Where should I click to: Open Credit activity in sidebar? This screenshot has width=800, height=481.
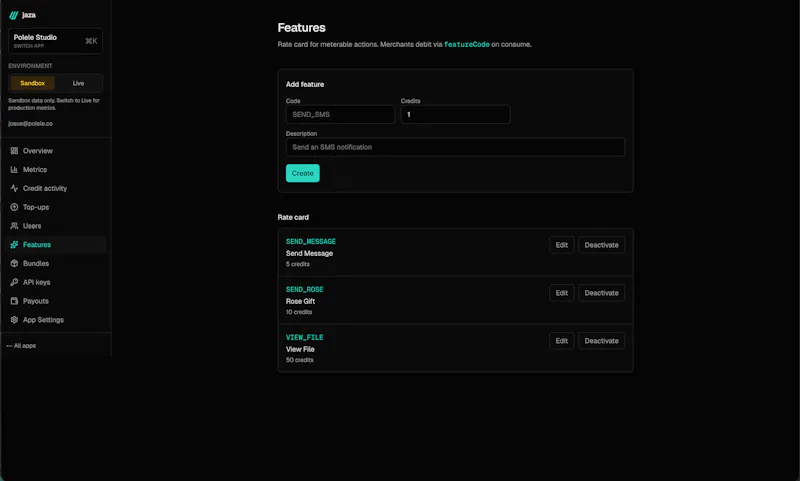point(55,188)
